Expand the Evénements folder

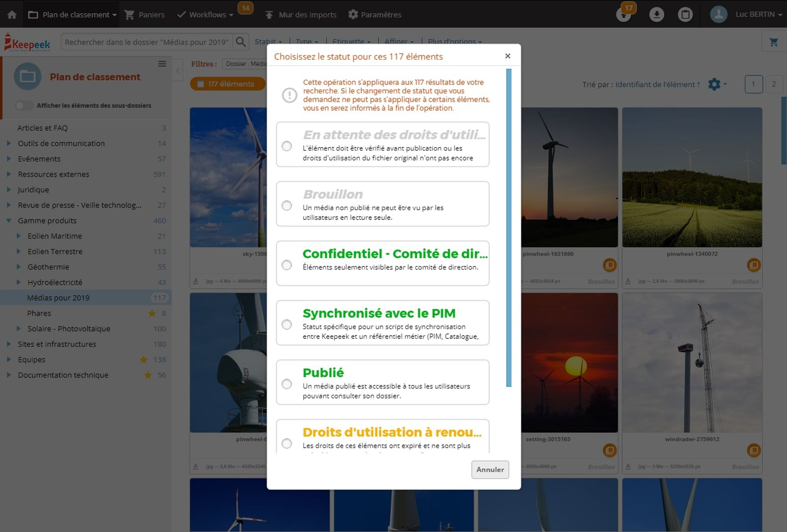[x=9, y=159]
